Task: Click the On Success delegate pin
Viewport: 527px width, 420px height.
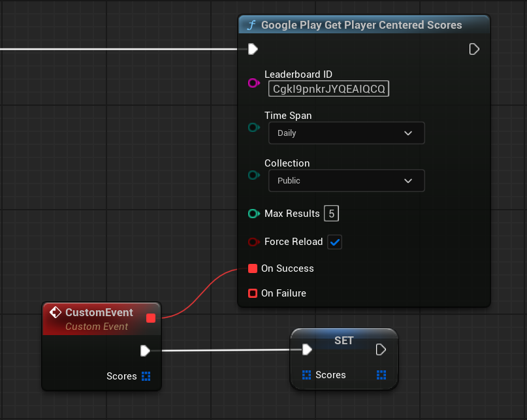Action: click(x=253, y=268)
